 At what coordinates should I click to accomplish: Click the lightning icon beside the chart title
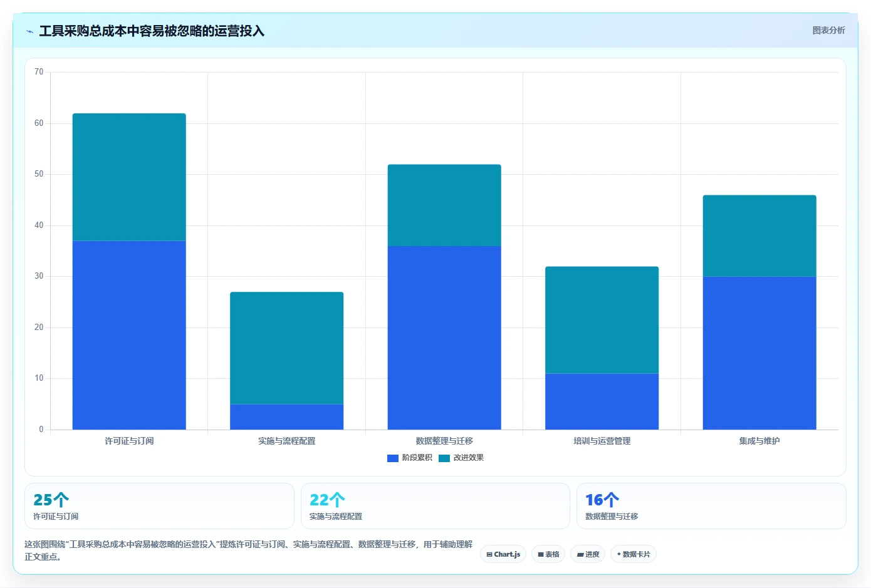click(x=29, y=31)
